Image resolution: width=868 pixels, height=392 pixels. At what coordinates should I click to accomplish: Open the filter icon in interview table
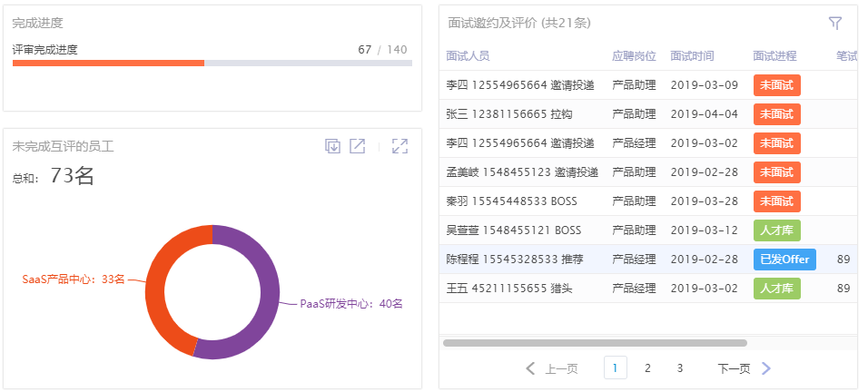[x=834, y=23]
